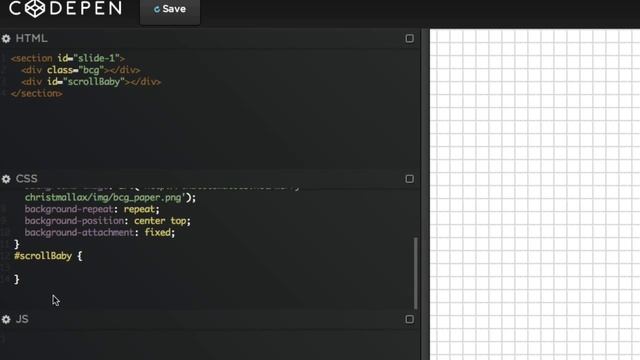Select the CSS panel title
640x360 pixels.
pyautogui.click(x=27, y=179)
